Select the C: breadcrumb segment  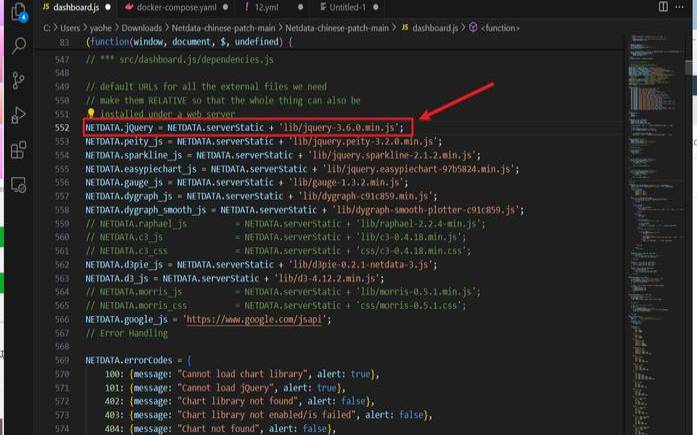[x=47, y=28]
